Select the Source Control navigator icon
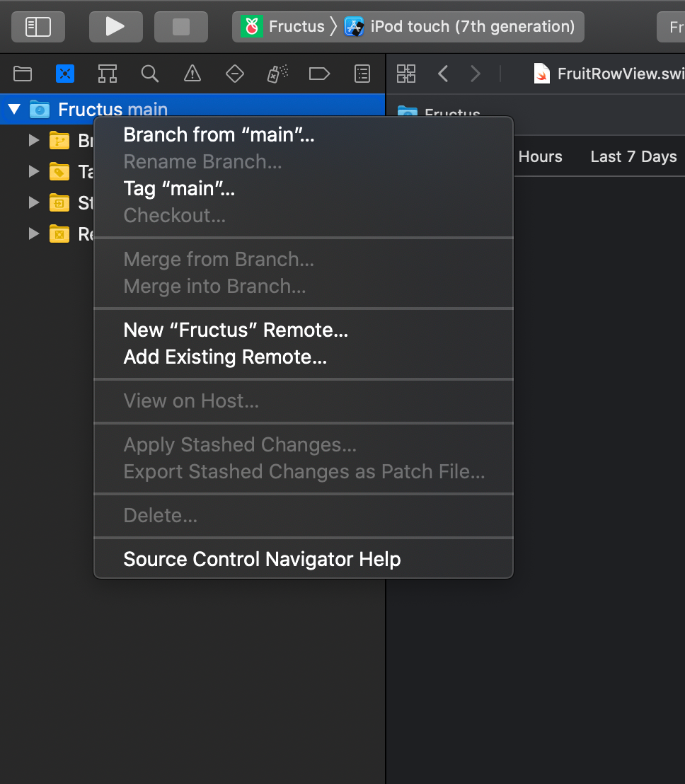Image resolution: width=685 pixels, height=784 pixels. (65, 74)
